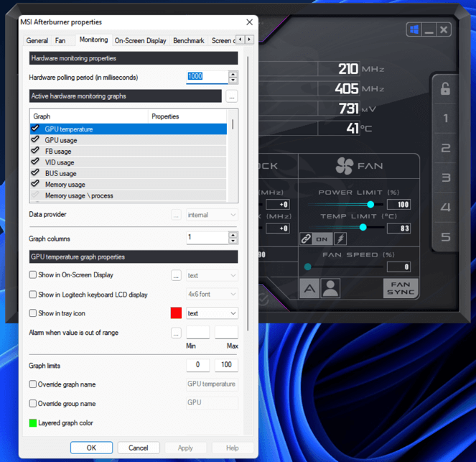Enable Show in Logitech keyboard LCD display
476x462 pixels.
[33, 295]
